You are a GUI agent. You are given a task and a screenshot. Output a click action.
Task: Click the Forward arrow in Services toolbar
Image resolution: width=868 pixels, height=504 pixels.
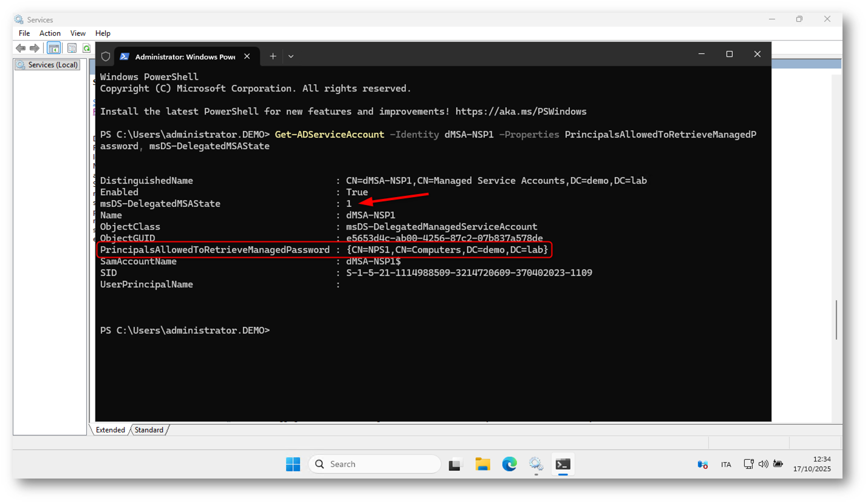(x=34, y=48)
